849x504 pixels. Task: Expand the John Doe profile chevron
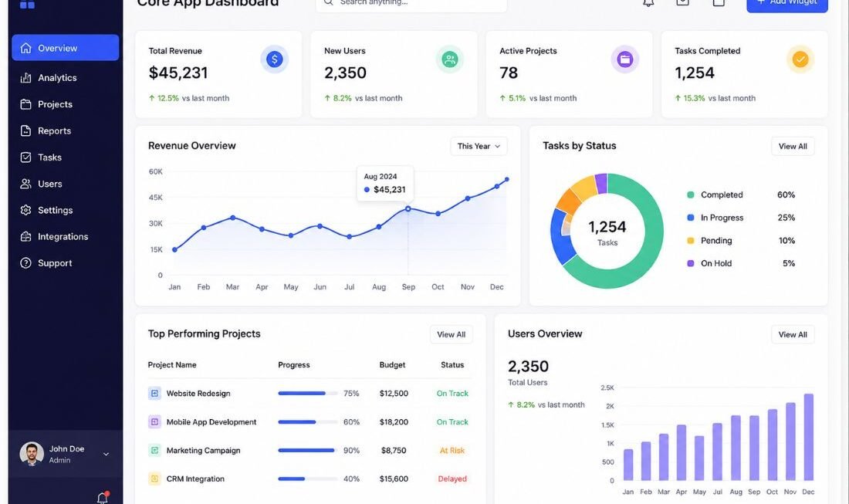tap(107, 454)
